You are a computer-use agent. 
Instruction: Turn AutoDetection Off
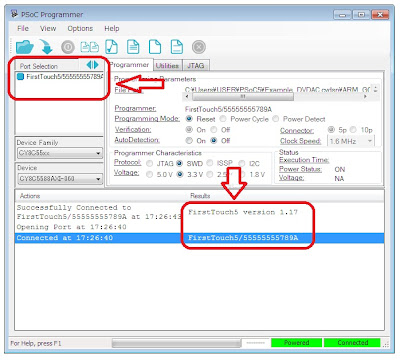(x=214, y=140)
